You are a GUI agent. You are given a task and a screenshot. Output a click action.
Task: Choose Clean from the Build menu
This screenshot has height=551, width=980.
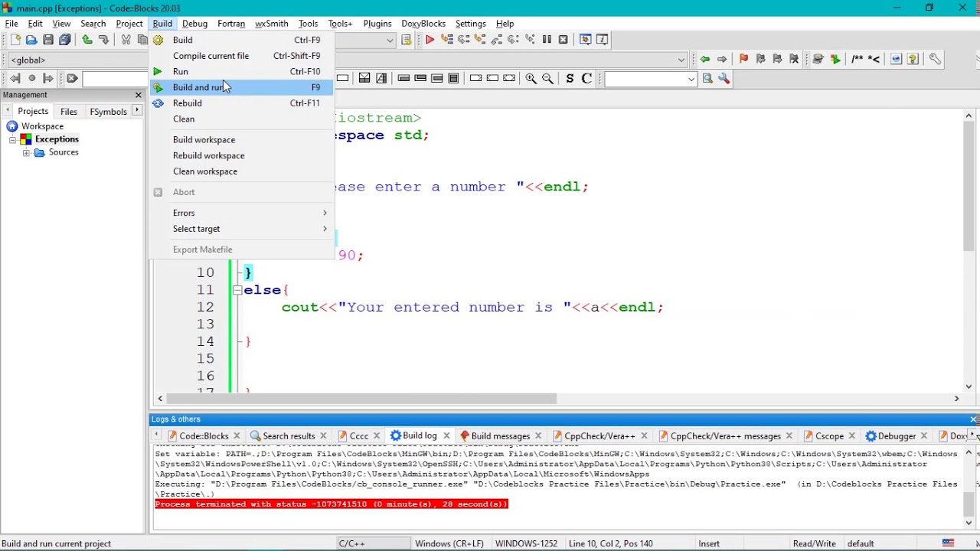(x=242, y=119)
